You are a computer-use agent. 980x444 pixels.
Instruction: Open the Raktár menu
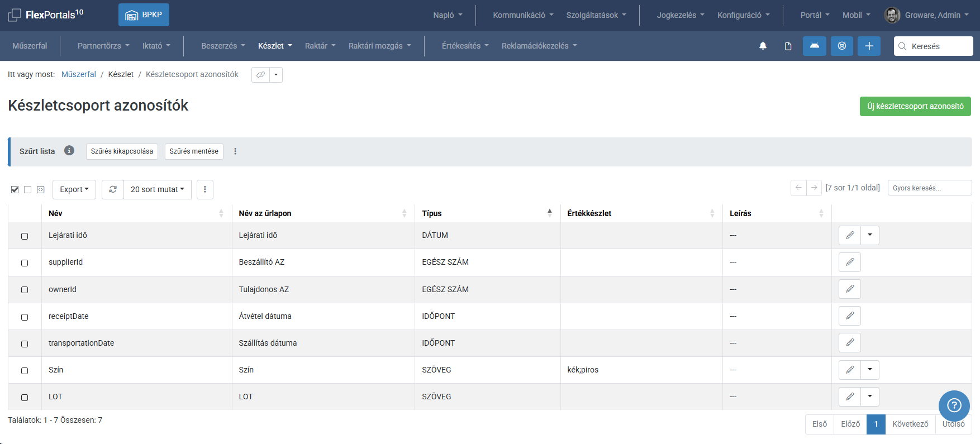point(320,46)
